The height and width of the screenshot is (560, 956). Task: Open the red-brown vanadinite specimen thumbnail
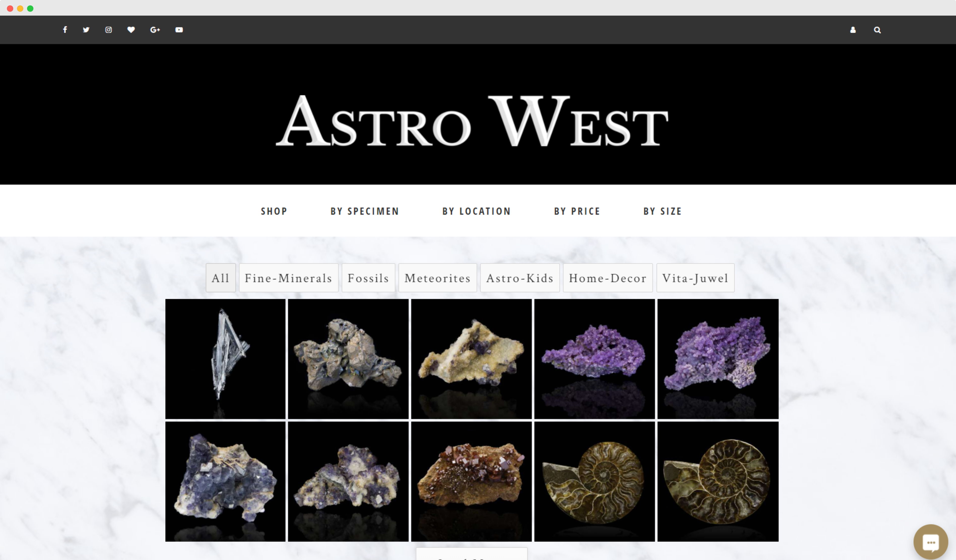click(x=472, y=481)
